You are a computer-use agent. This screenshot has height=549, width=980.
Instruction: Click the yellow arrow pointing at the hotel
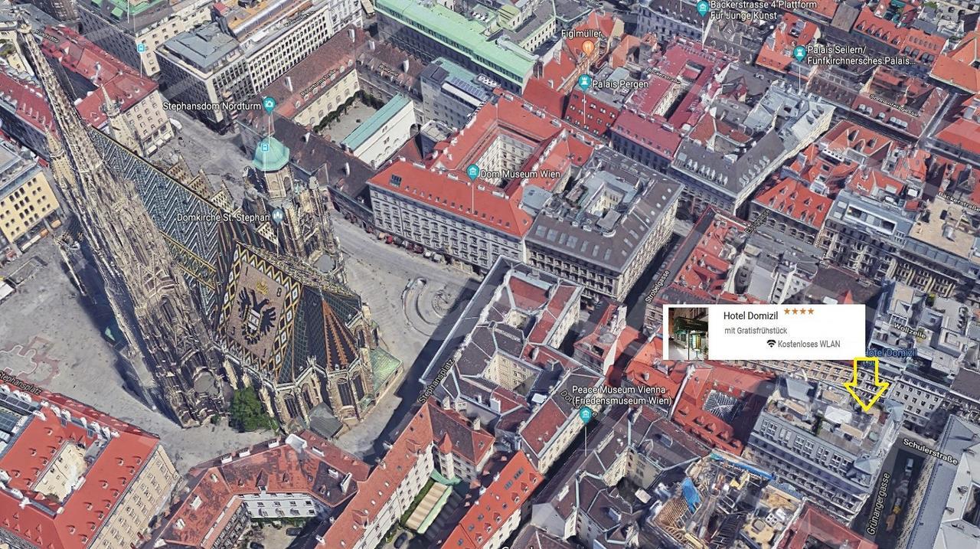[866, 384]
